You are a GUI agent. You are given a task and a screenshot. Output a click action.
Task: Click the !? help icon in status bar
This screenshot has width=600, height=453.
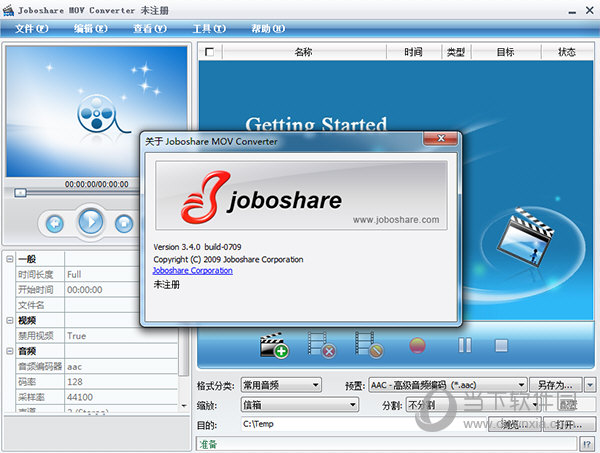(x=587, y=444)
